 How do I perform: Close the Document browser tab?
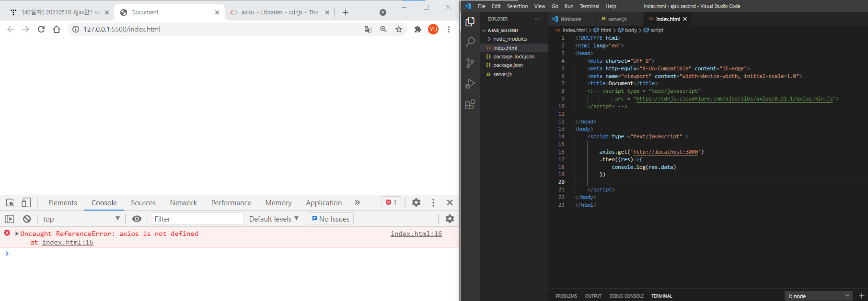click(x=217, y=12)
